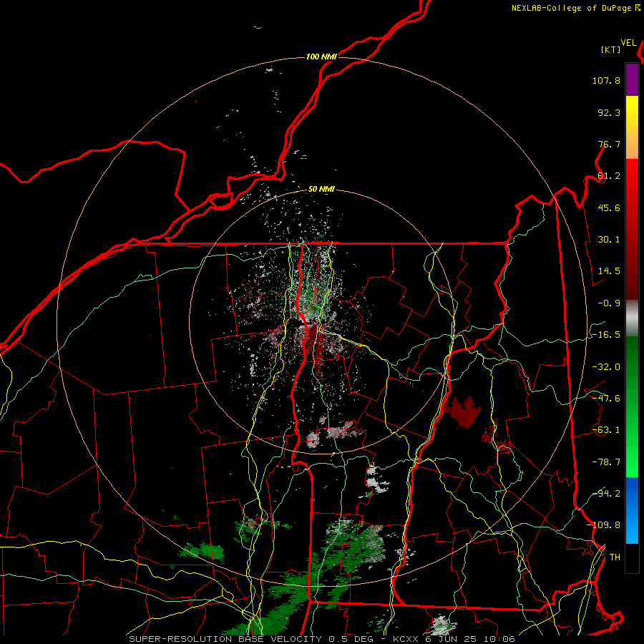
Task: Click the Super-Resolution Base Velocity caption
Action: click(321, 639)
